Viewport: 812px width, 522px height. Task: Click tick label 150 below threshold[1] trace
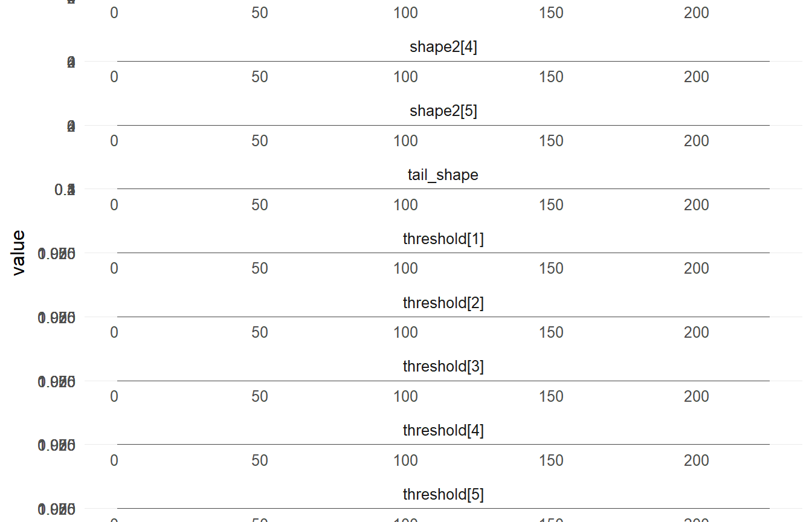coord(551,269)
